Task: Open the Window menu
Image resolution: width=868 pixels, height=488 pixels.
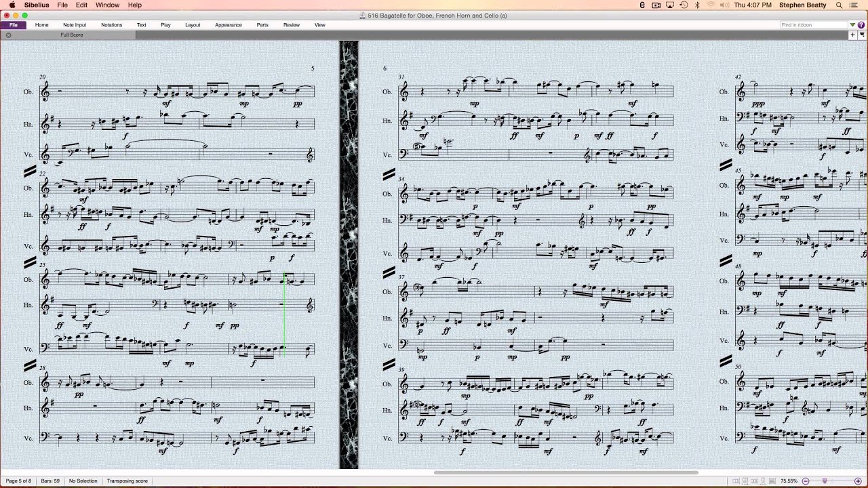Action: tap(107, 5)
